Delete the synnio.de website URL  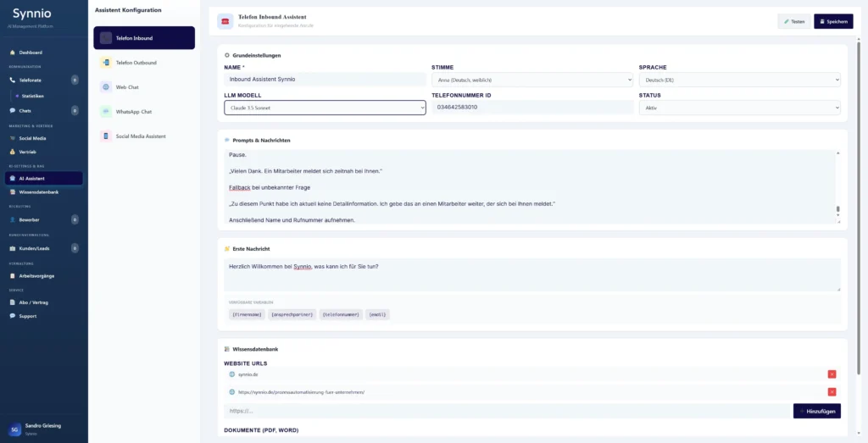(x=832, y=374)
